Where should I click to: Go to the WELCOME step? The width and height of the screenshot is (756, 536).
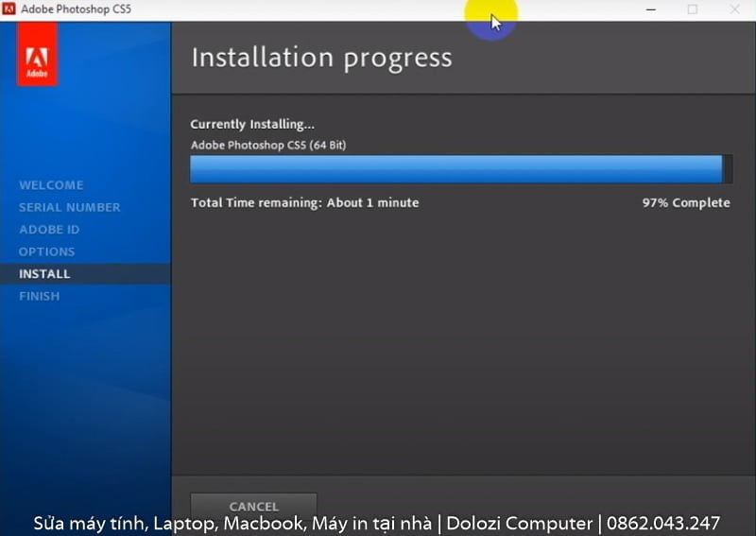tap(51, 185)
